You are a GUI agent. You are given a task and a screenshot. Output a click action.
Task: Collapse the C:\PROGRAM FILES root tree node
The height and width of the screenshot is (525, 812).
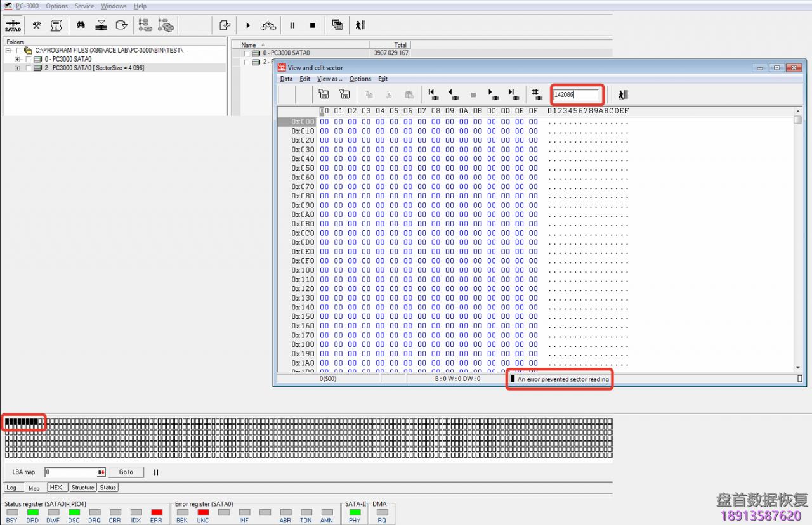(x=8, y=50)
